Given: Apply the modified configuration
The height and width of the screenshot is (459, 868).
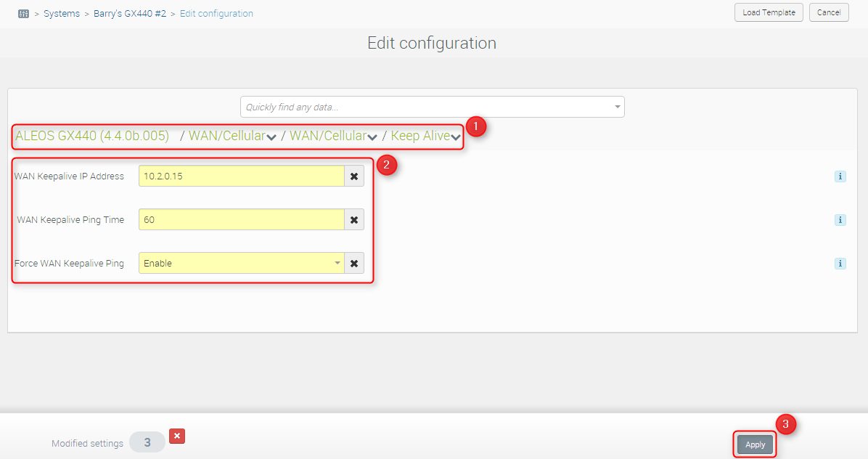Looking at the screenshot, I should coord(755,444).
